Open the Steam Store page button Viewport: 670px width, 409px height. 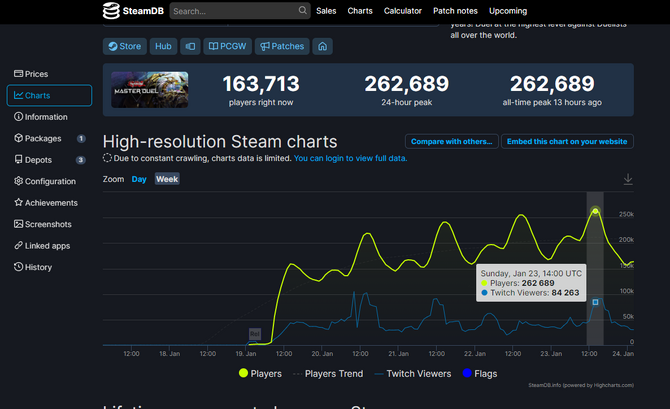coord(125,46)
